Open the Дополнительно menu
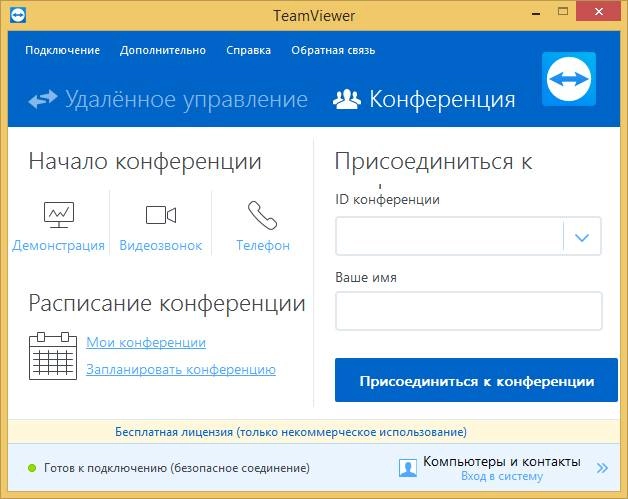 163,50
